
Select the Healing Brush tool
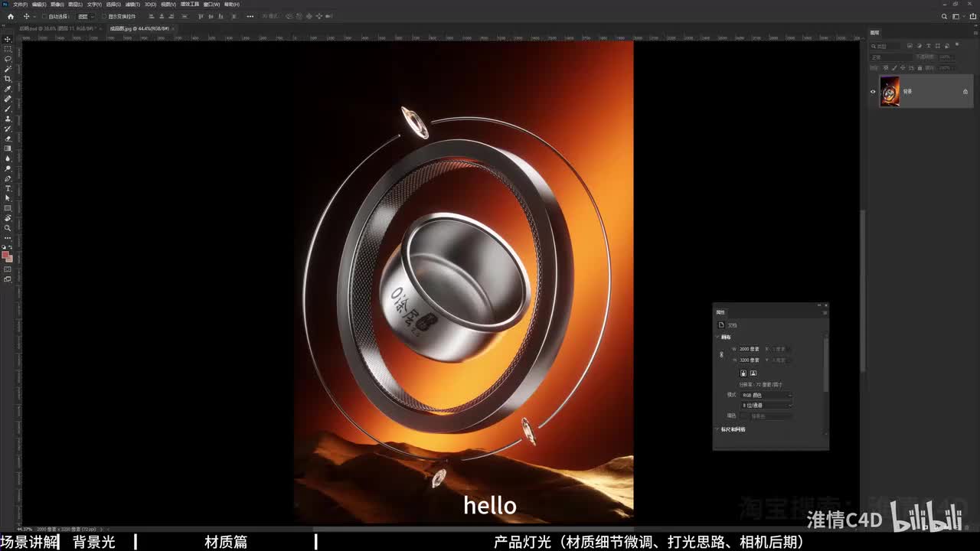point(8,99)
